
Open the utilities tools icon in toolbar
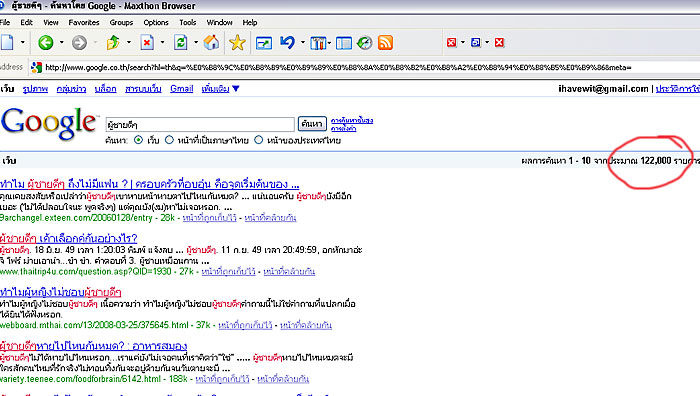click(317, 43)
